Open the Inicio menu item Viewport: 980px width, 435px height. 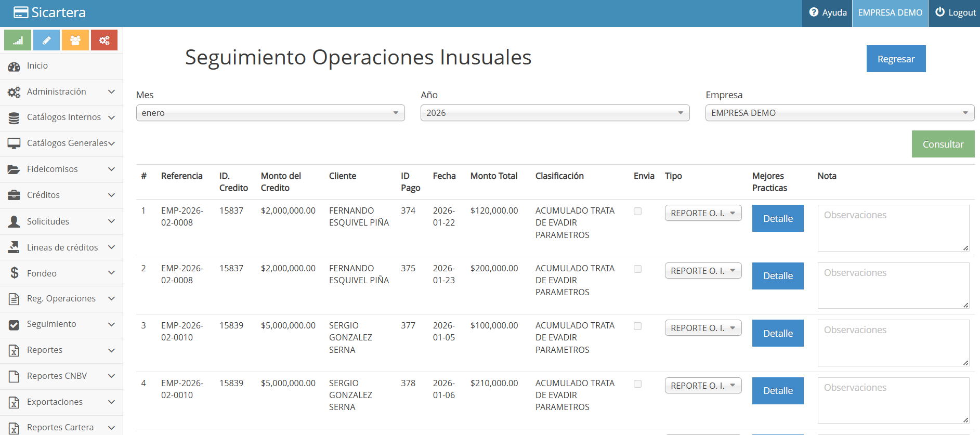[61, 66]
